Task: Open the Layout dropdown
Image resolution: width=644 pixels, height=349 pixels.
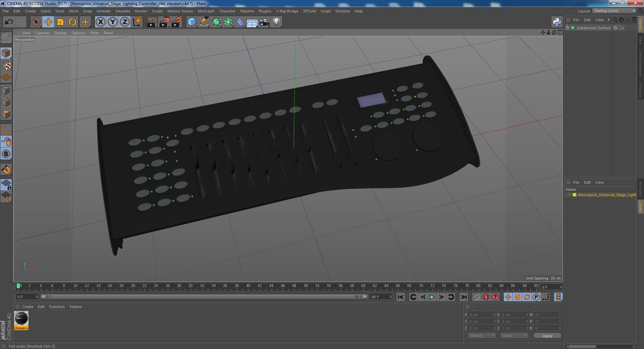Action: (614, 11)
